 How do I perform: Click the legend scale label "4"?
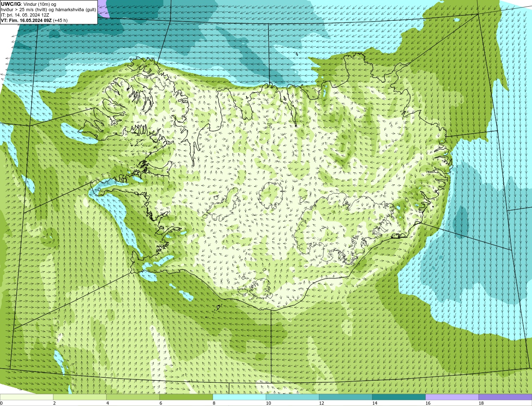[x=108, y=403]
